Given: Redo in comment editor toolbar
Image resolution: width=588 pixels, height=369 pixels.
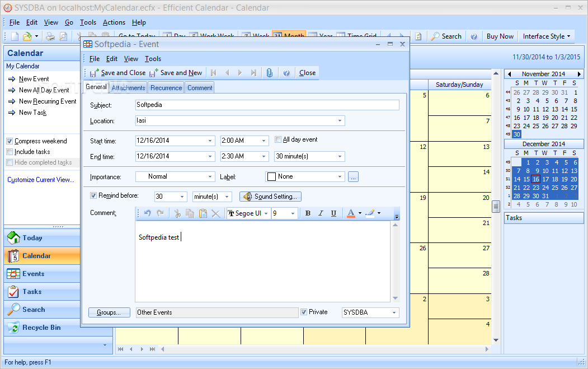Looking at the screenshot, I should point(160,213).
